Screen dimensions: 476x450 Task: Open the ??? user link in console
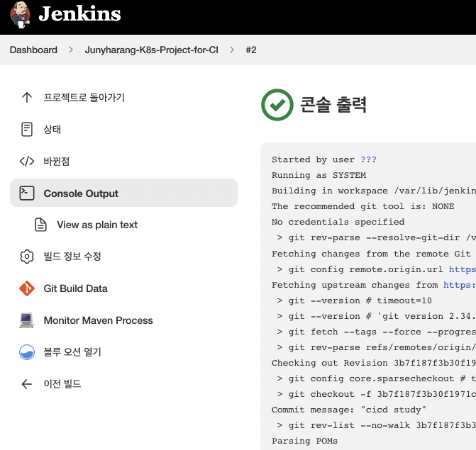coord(368,159)
